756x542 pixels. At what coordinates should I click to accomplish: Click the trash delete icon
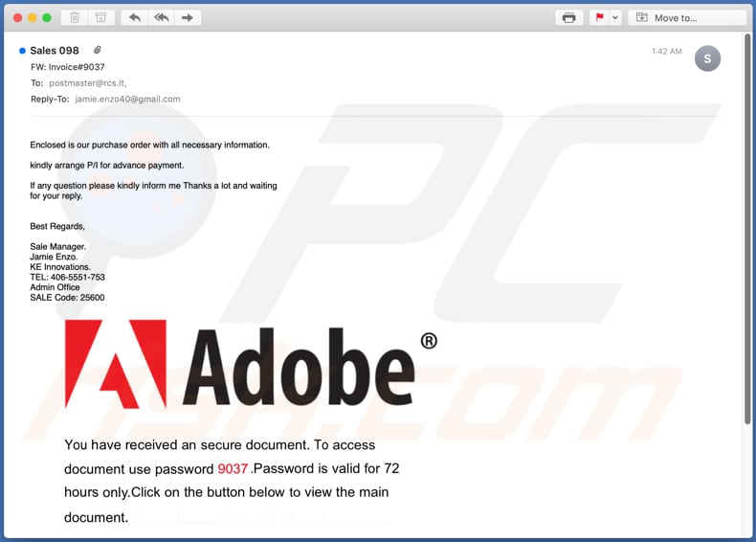coord(75,18)
